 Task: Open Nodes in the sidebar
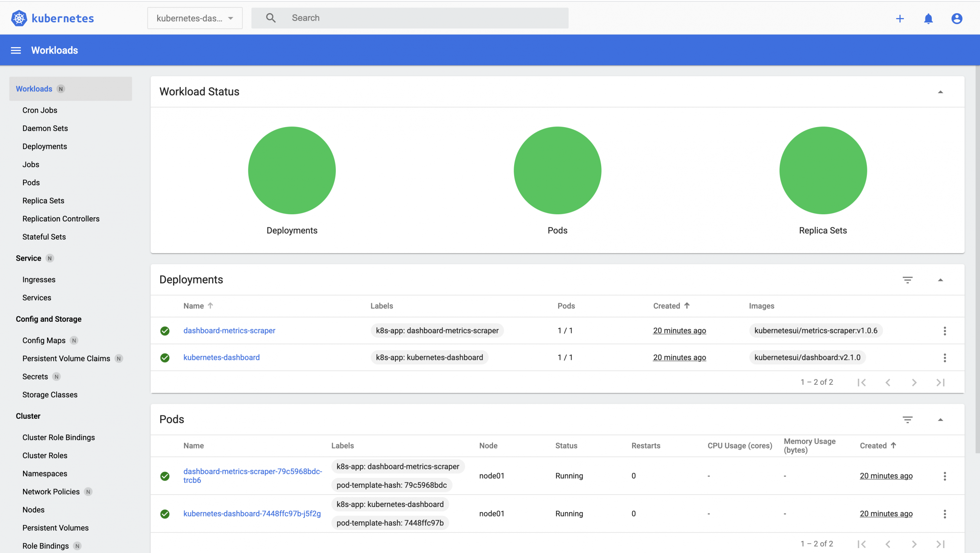pyautogui.click(x=33, y=510)
